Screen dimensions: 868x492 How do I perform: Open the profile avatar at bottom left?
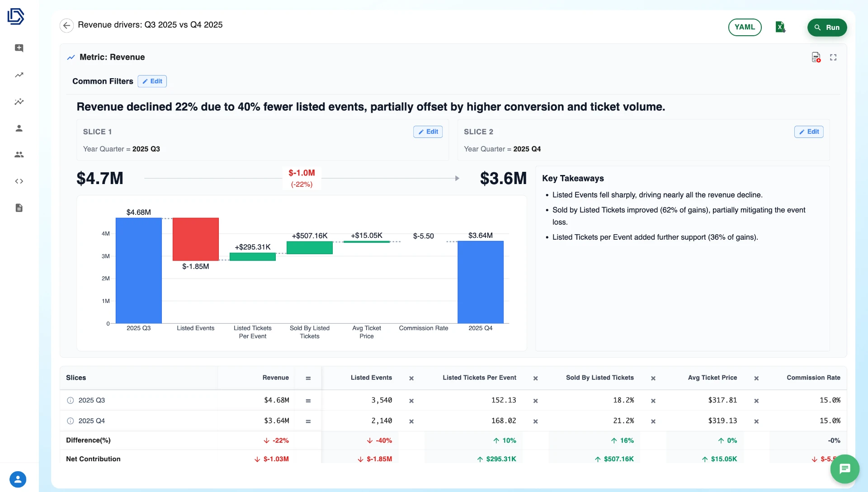tap(18, 479)
